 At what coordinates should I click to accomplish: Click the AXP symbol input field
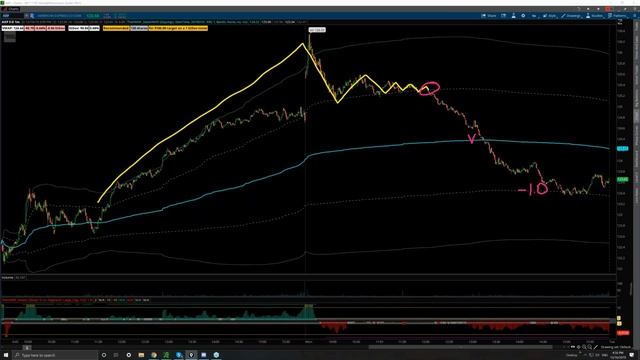[x=12, y=16]
